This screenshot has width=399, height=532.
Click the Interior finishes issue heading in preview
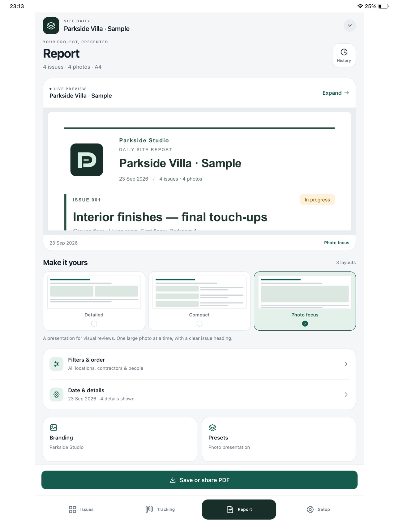click(x=170, y=217)
